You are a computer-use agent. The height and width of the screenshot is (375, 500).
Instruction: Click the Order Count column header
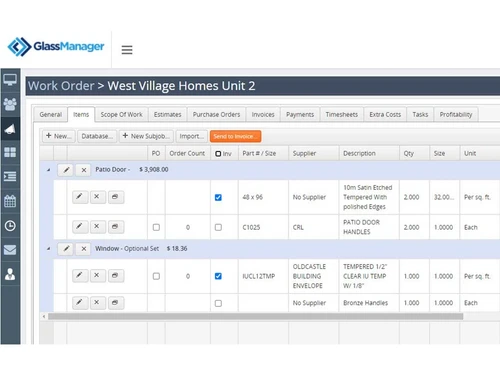click(x=188, y=153)
